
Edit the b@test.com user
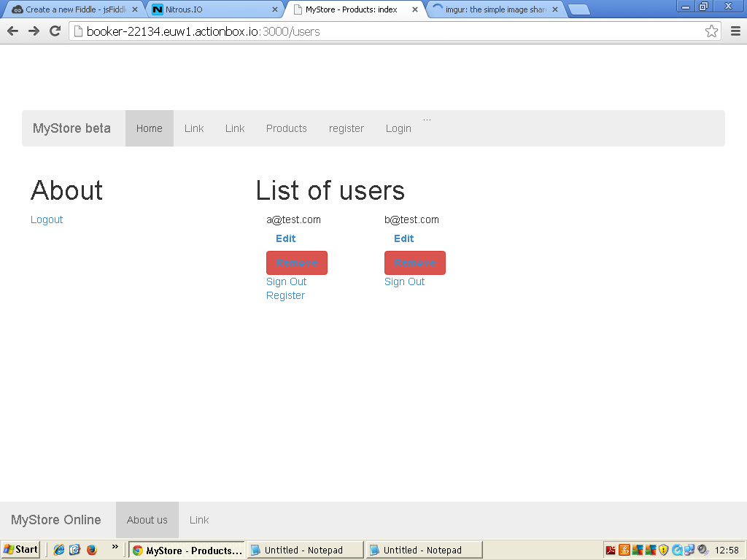pyautogui.click(x=404, y=238)
